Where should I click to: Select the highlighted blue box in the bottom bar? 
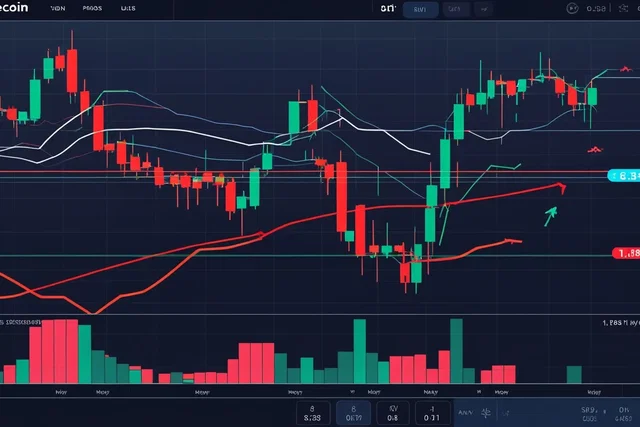353,413
